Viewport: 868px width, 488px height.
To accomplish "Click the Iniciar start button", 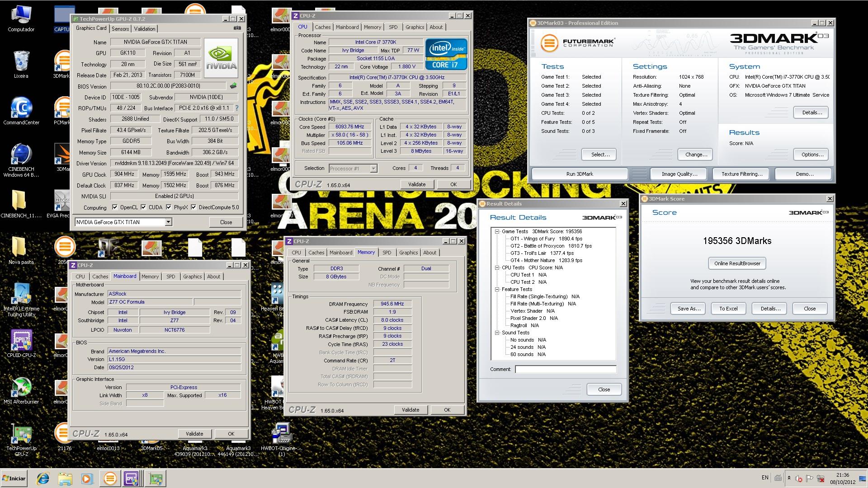I will 14,479.
